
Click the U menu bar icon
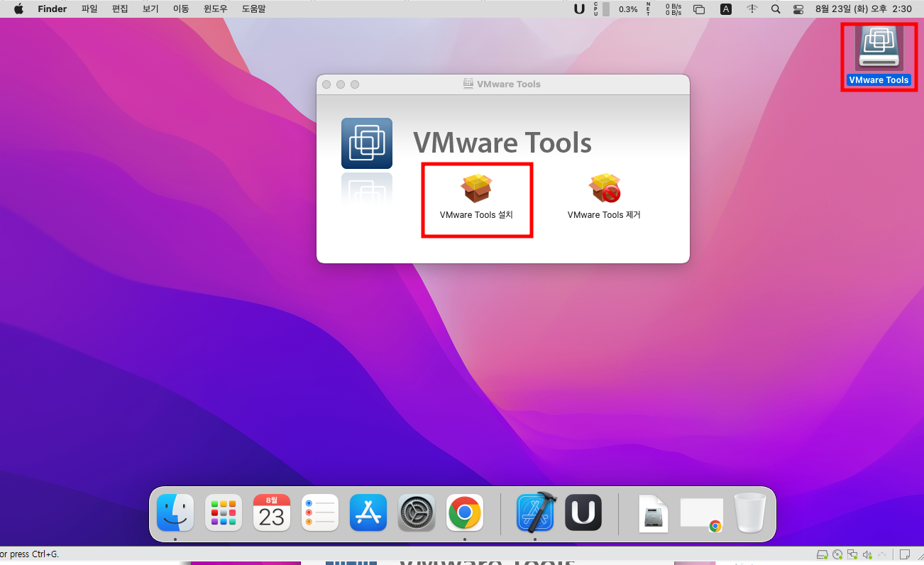pos(580,9)
